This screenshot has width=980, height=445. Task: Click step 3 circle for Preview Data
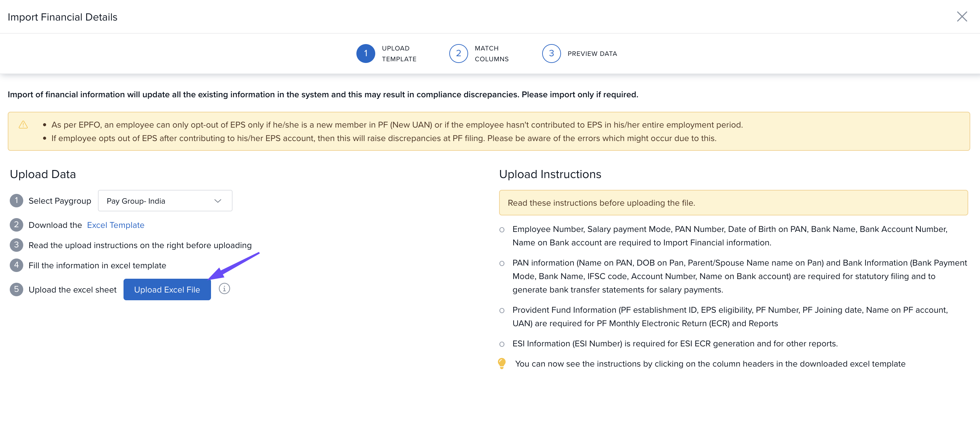pyautogui.click(x=551, y=54)
